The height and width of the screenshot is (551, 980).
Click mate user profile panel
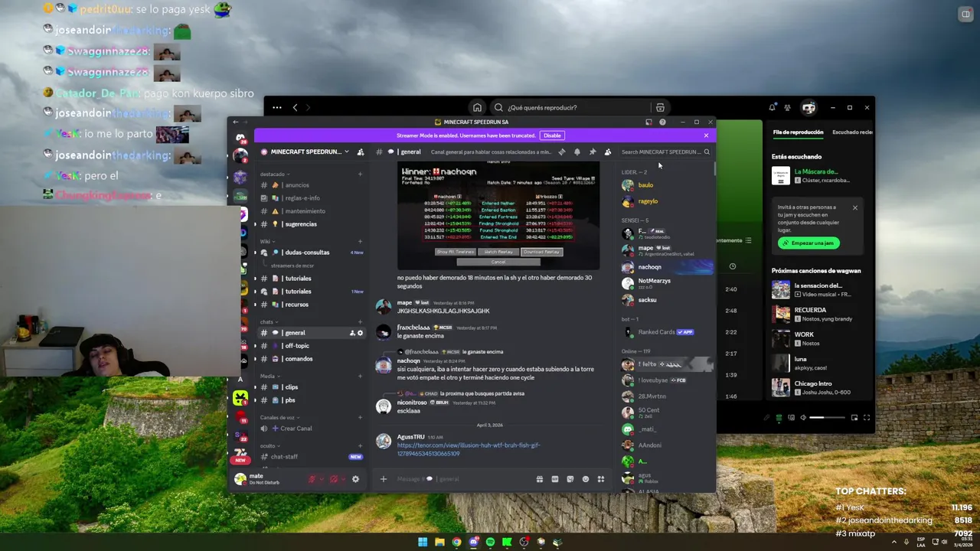click(268, 479)
